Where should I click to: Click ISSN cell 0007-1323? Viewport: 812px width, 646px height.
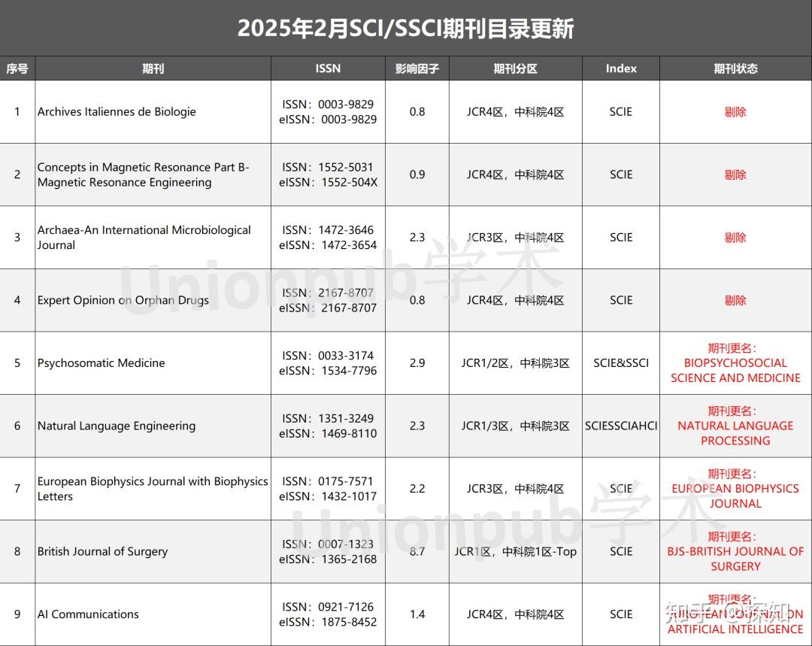tap(328, 552)
